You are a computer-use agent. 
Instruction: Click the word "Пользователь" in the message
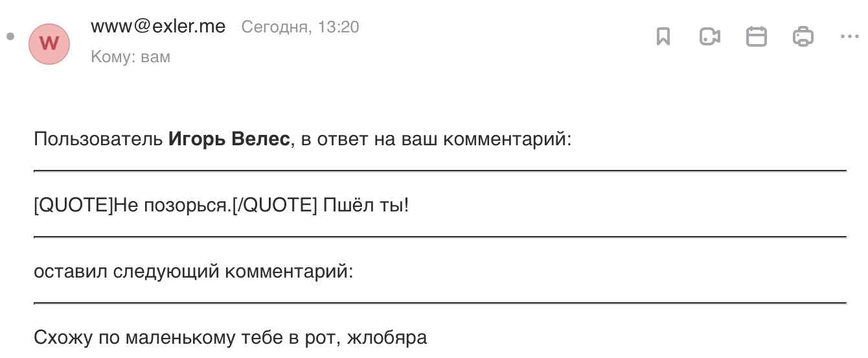tap(98, 139)
